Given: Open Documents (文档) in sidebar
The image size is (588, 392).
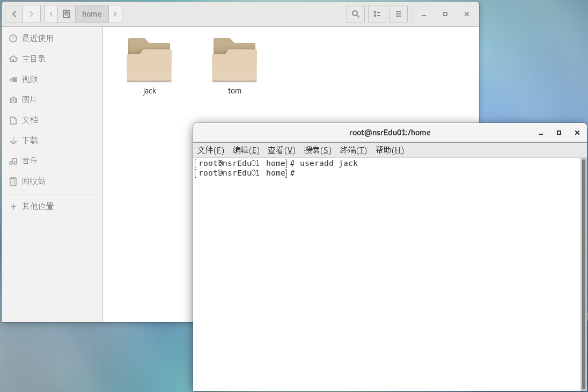Looking at the screenshot, I should pos(52,120).
